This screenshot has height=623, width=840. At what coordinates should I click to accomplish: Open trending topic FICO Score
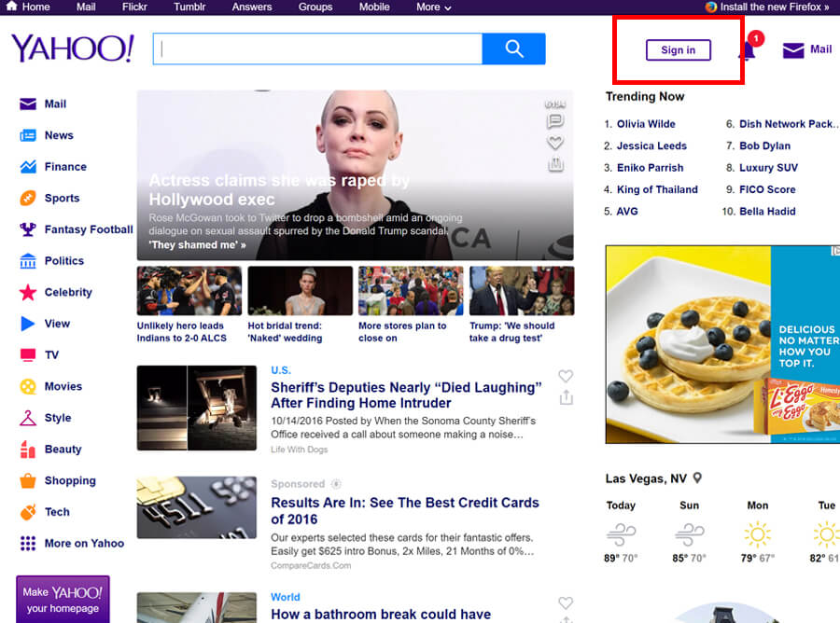click(767, 189)
